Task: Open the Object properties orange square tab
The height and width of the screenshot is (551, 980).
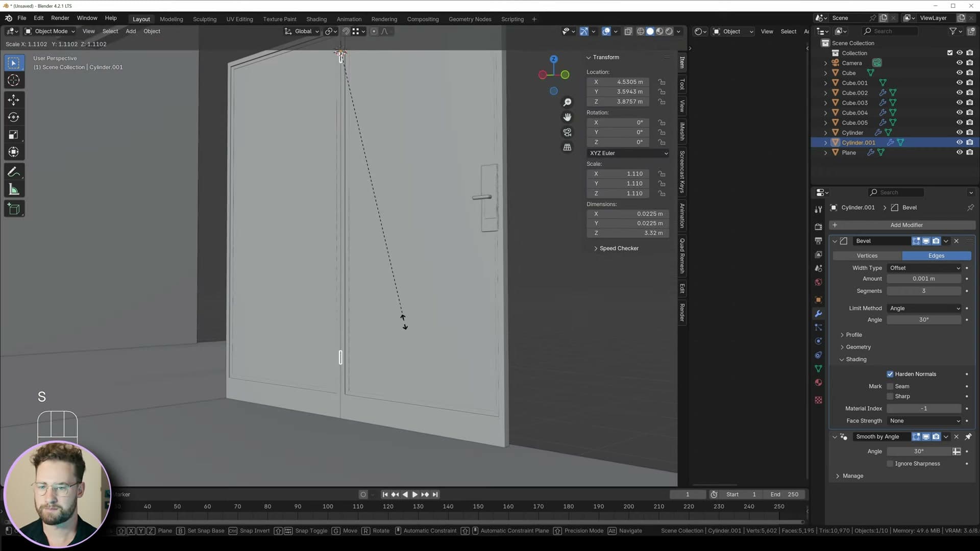Action: click(818, 300)
